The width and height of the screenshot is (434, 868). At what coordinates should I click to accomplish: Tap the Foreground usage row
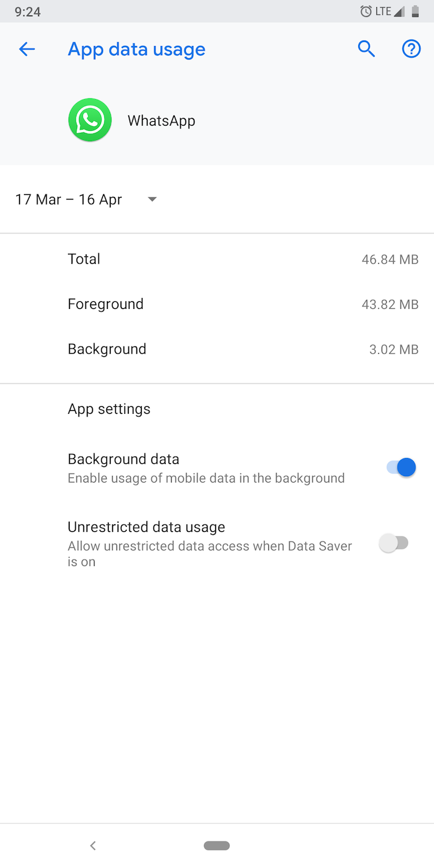(217, 304)
